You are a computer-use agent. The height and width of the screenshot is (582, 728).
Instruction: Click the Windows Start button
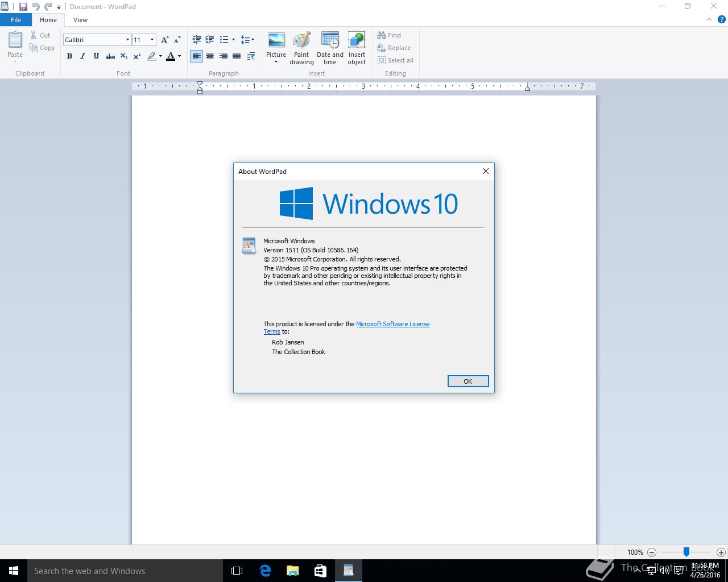point(14,571)
